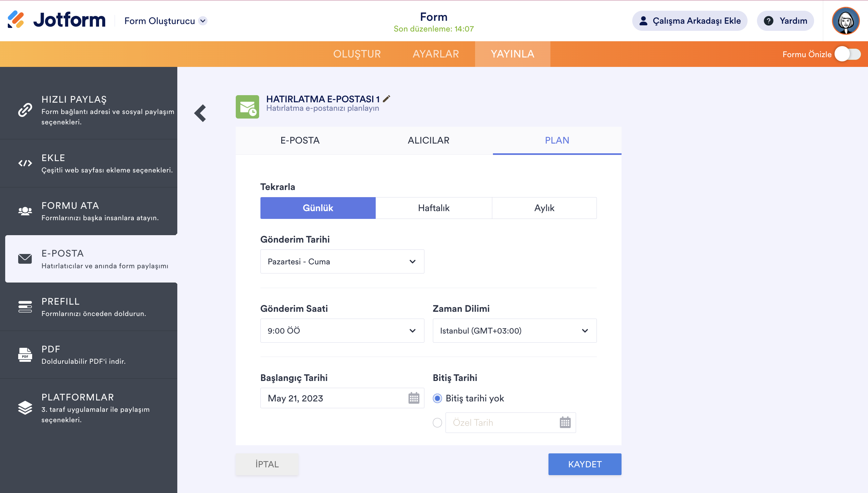Open the Gönderim Saati time dropdown
The width and height of the screenshot is (868, 493).
click(342, 331)
